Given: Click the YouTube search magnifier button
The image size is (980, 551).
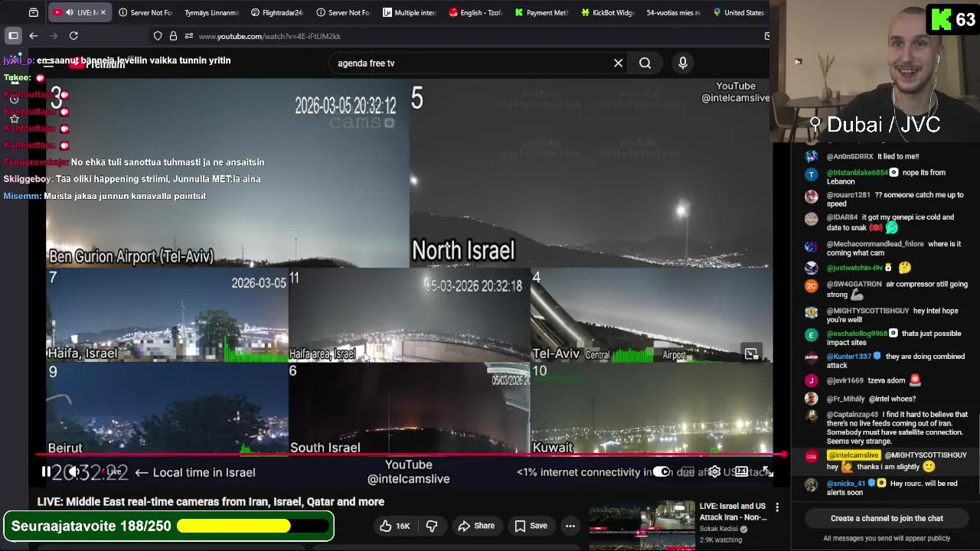Looking at the screenshot, I should point(645,64).
